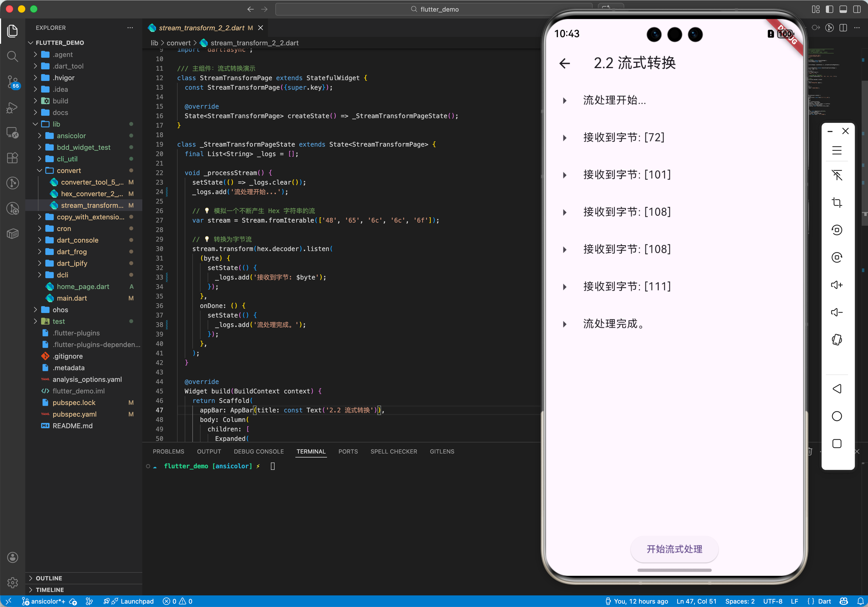Click the emulator always-on-top pin icon
868x607 pixels.
[x=837, y=175]
